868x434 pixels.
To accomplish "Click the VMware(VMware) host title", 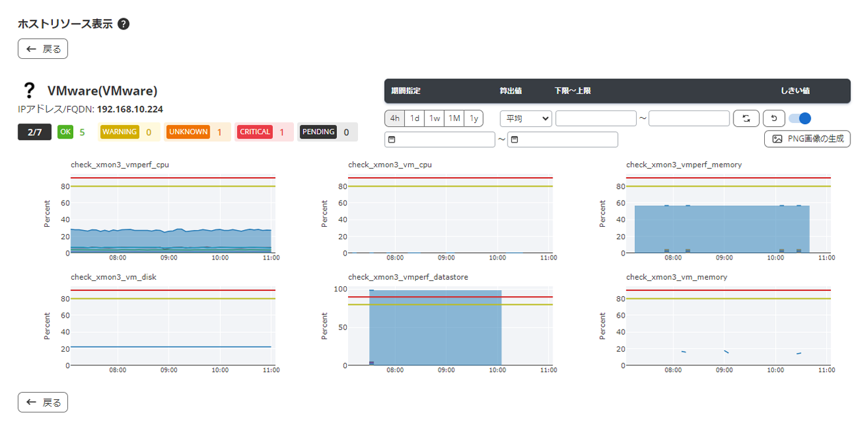I will tap(103, 91).
